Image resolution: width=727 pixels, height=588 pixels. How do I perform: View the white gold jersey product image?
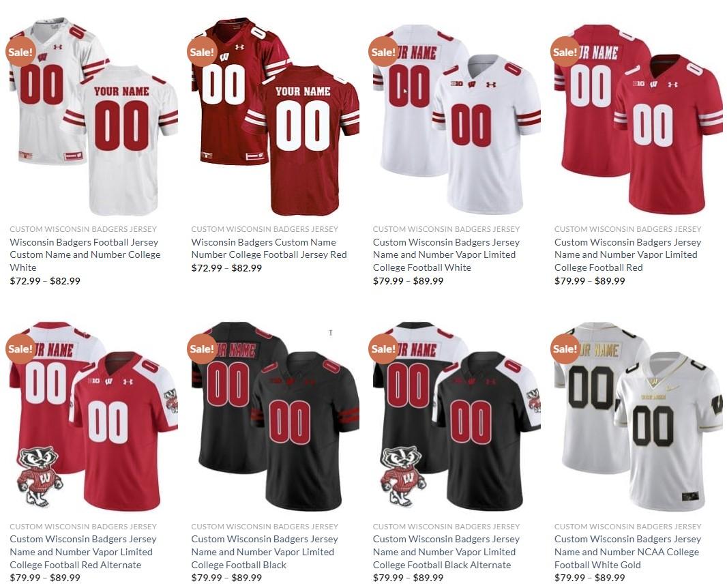coord(638,416)
